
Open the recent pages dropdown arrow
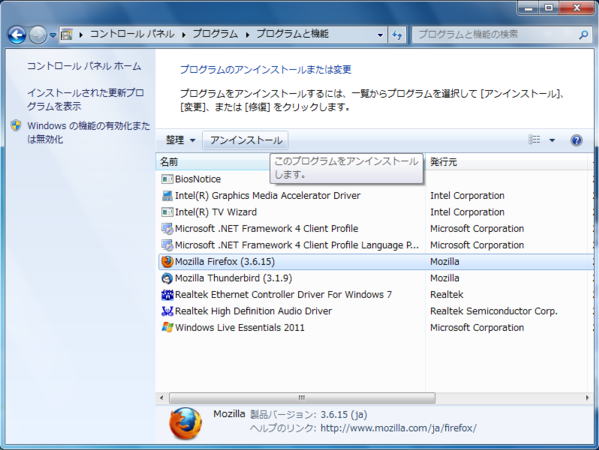(53, 36)
